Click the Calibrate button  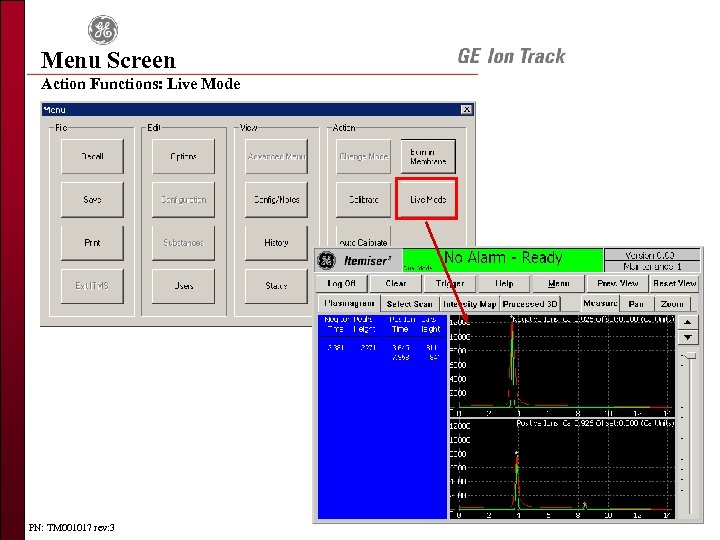point(364,200)
